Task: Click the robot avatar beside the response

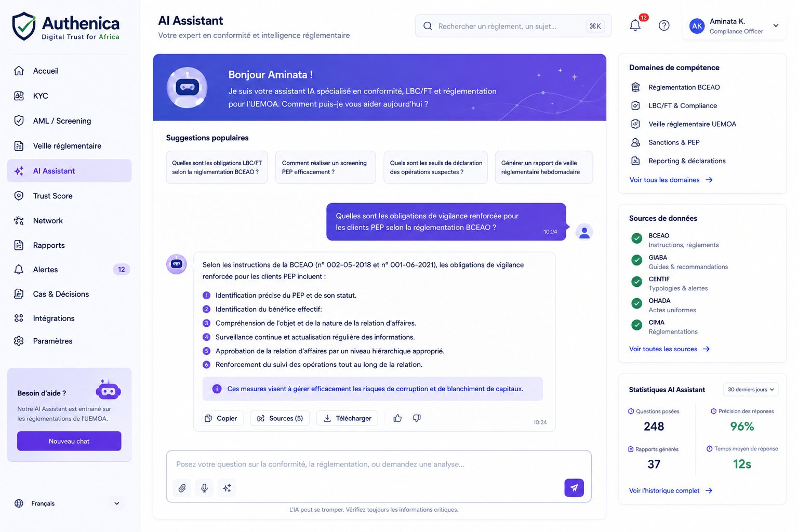Action: pyautogui.click(x=177, y=264)
